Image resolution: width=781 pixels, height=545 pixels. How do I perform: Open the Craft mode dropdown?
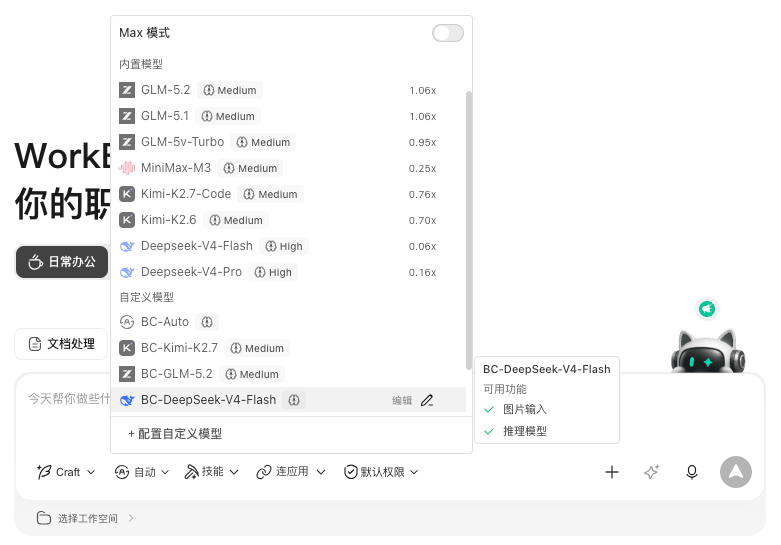tap(66, 472)
